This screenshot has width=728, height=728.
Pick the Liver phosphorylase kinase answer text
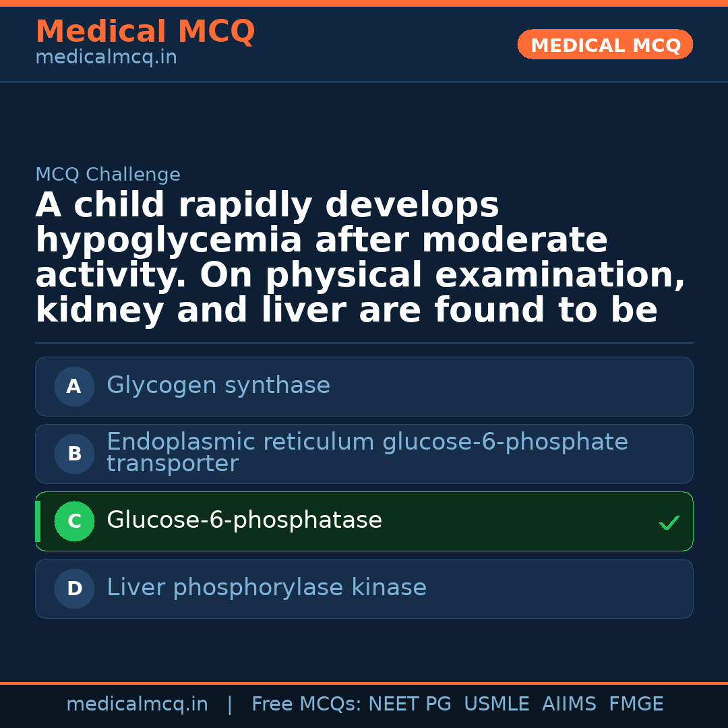pos(266,588)
